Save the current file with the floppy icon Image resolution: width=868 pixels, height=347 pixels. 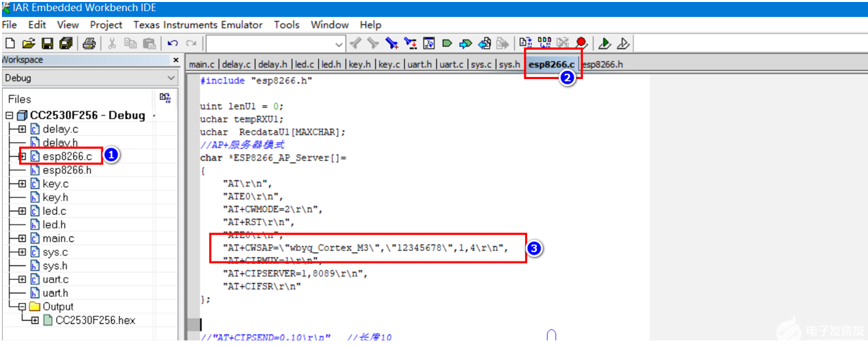(47, 43)
